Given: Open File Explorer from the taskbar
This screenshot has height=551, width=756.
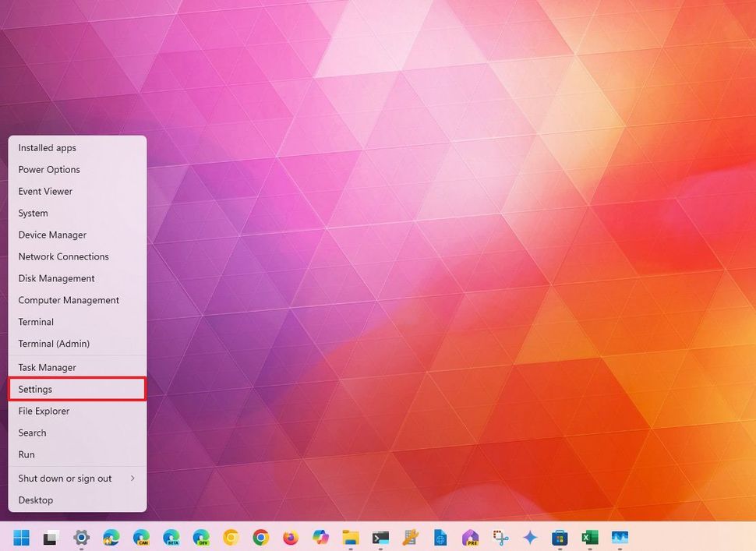Looking at the screenshot, I should 350,538.
